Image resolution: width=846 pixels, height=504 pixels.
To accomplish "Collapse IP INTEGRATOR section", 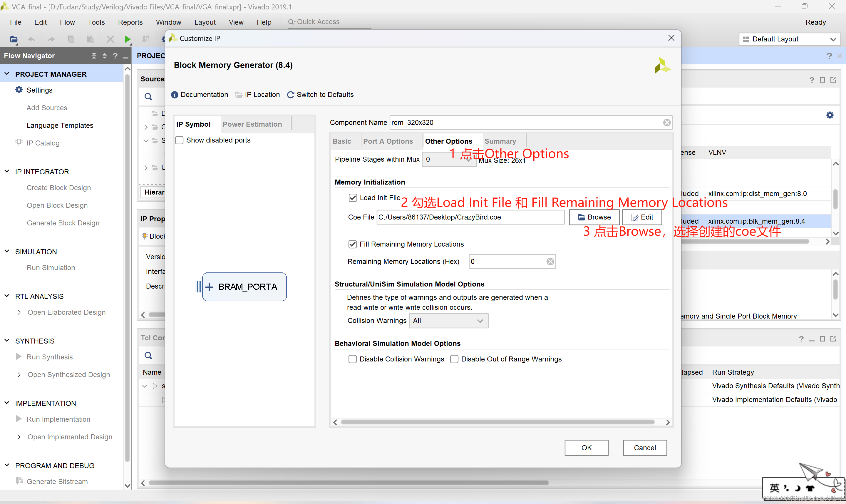I will pyautogui.click(x=7, y=172).
